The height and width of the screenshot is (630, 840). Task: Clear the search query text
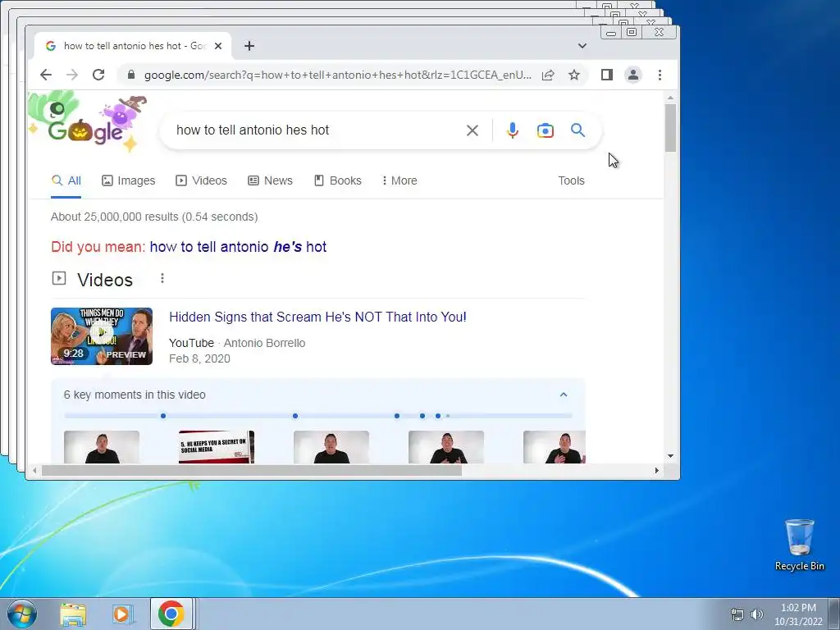[472, 130]
